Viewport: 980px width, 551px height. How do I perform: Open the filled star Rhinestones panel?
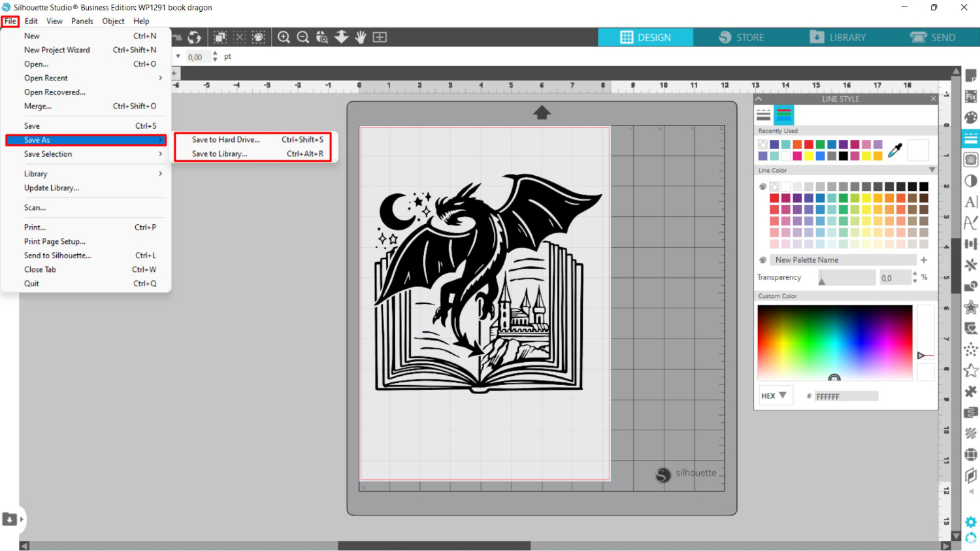pos(971,307)
